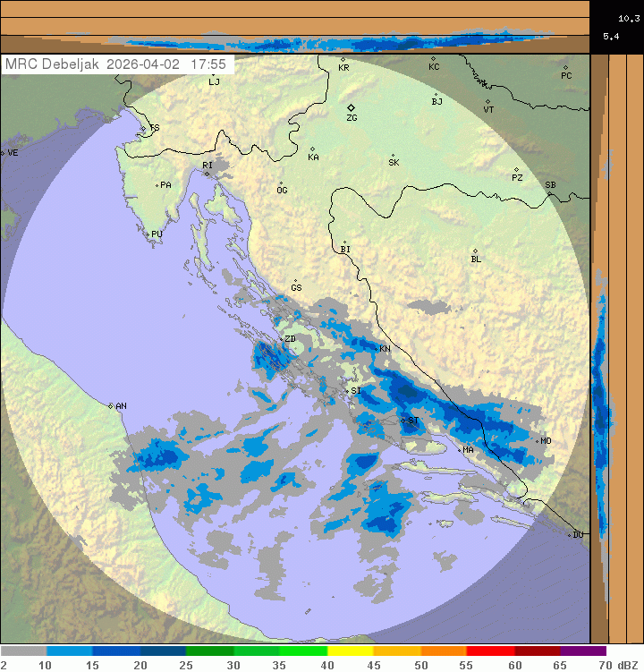The width and height of the screenshot is (644, 672).
Task: Select the Dubrovnik DU marker
Action: pos(570,535)
